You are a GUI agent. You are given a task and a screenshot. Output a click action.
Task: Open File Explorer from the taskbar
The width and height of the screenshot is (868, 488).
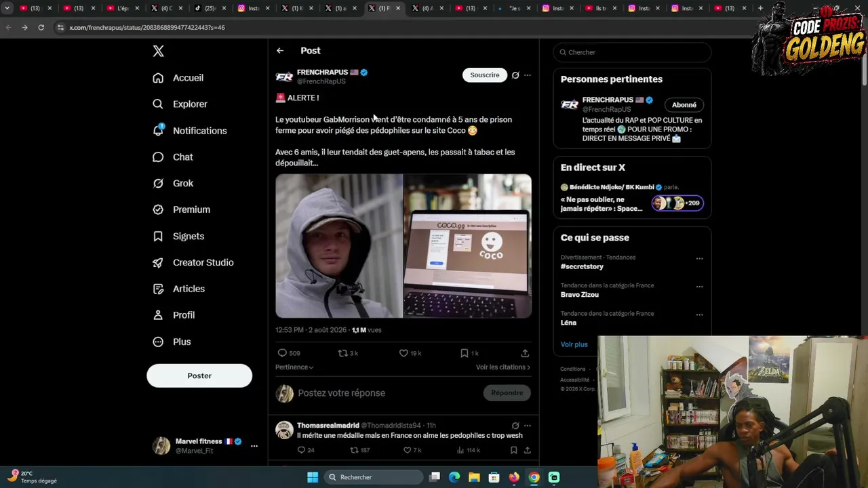pos(474,477)
